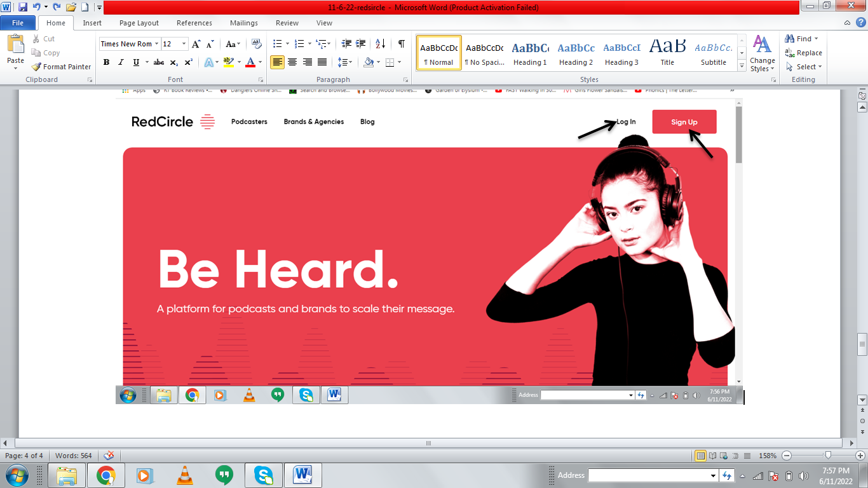
Task: Center-align the paragraph
Action: 292,62
